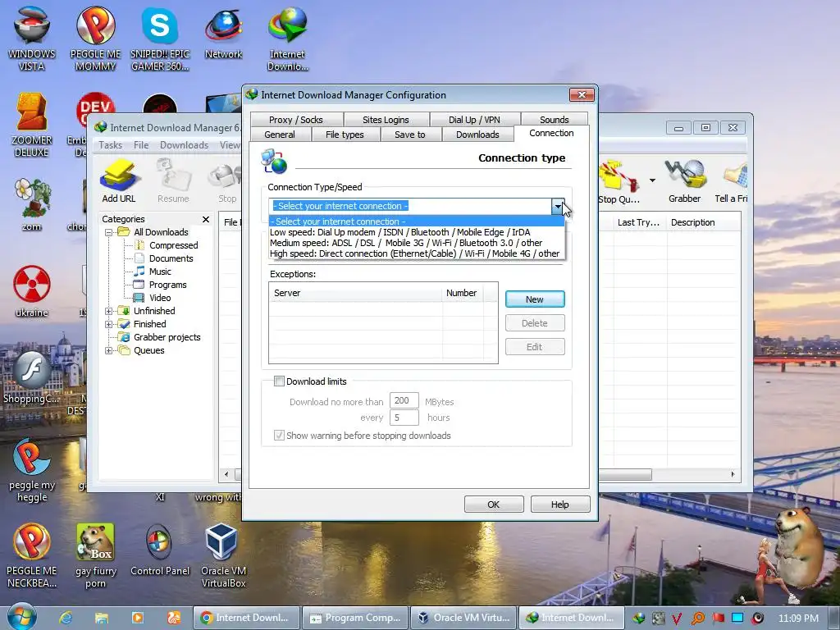Open Windows Explorer from the taskbar
The image size is (840, 630).
(x=101, y=618)
